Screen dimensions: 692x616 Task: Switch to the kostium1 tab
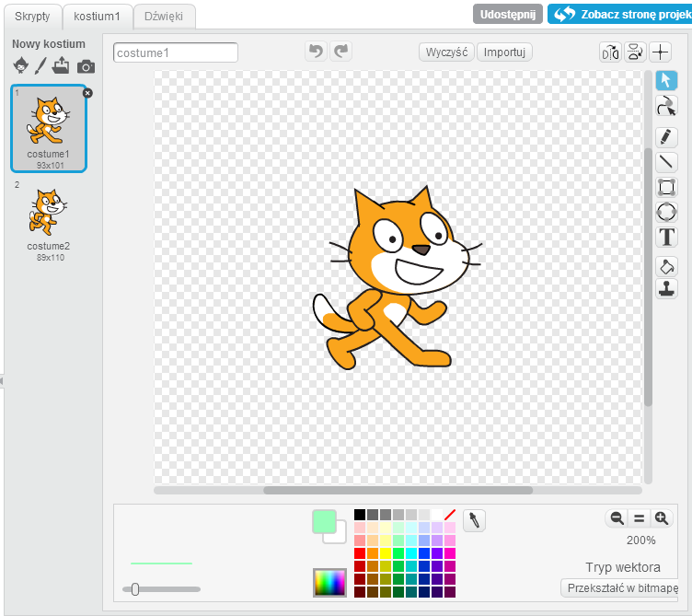(98, 17)
